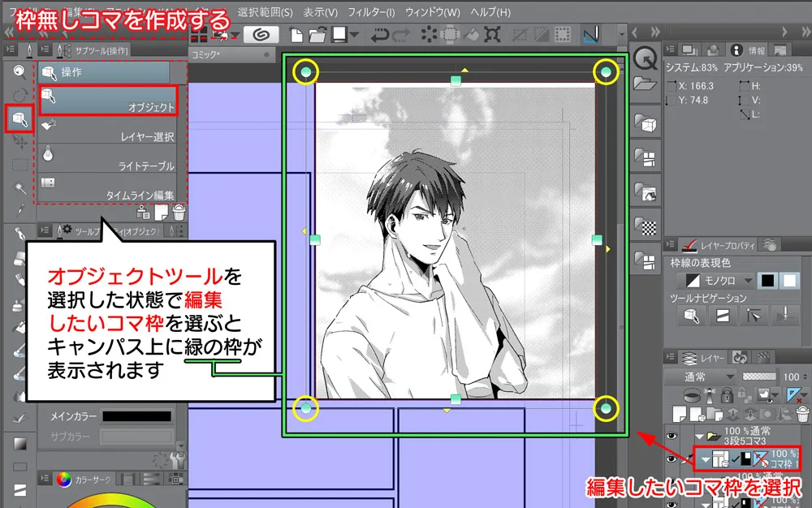Click the Scale/Rotate transform command icon
Viewport: 812px width, 508px height.
492,35
